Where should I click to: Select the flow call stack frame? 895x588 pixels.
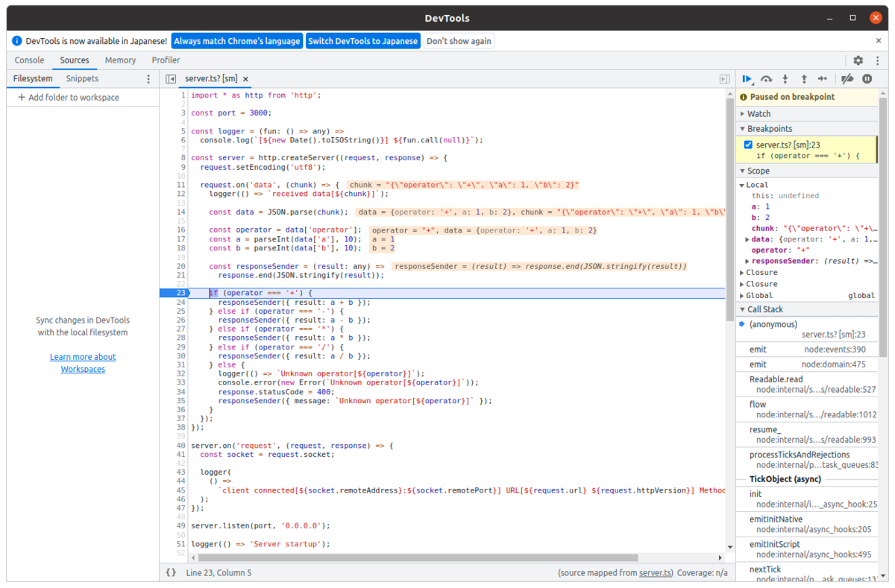807,409
